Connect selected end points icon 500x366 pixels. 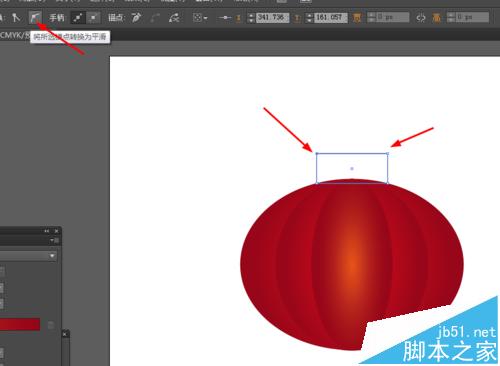coord(155,18)
